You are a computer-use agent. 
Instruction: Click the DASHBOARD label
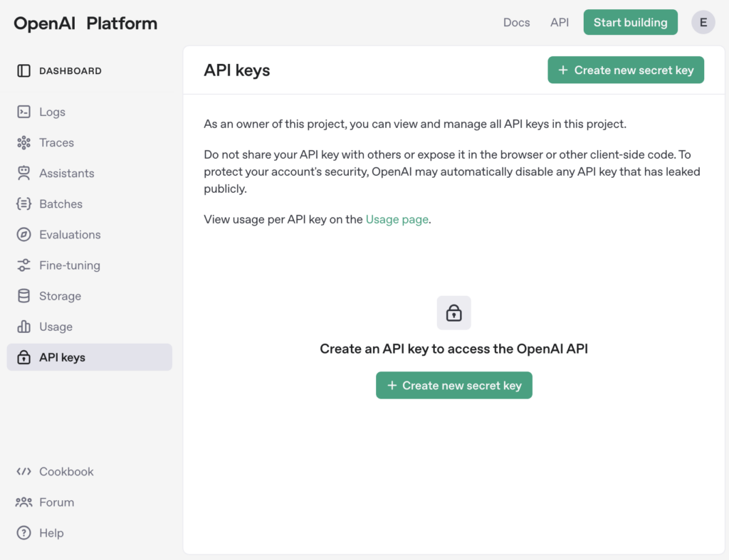70,71
